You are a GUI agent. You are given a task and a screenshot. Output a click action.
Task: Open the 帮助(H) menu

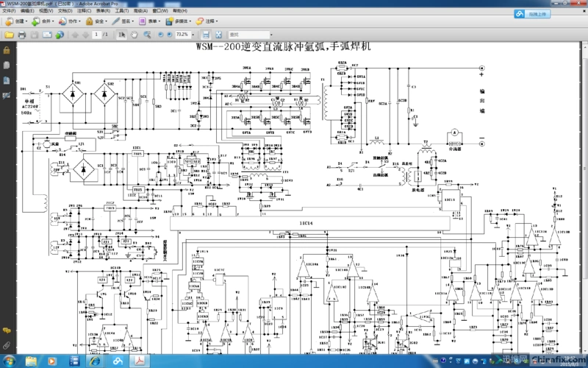coord(179,12)
